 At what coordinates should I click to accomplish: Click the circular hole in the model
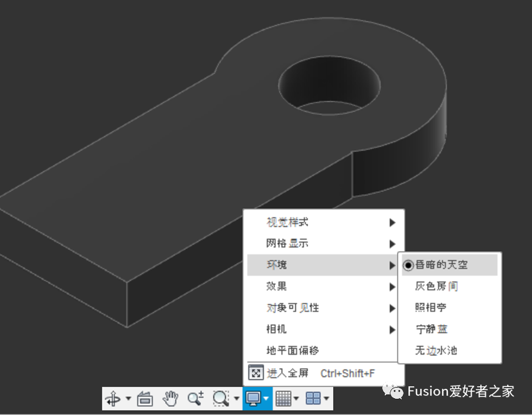(329, 85)
